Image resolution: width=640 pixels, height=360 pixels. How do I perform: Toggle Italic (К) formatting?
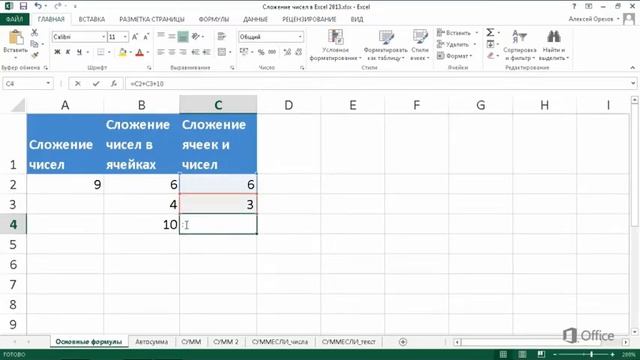point(68,52)
